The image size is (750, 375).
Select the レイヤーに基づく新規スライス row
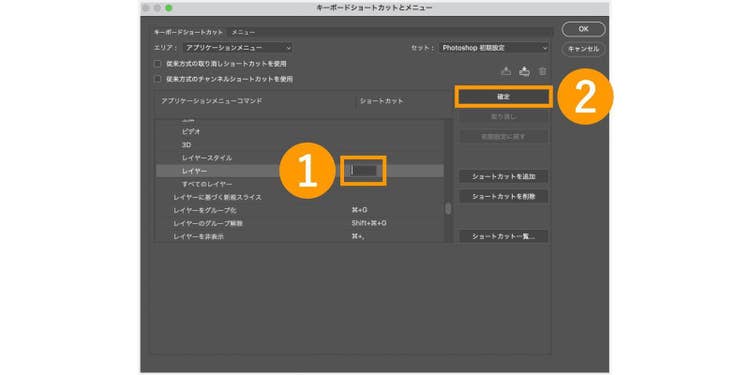(299, 197)
